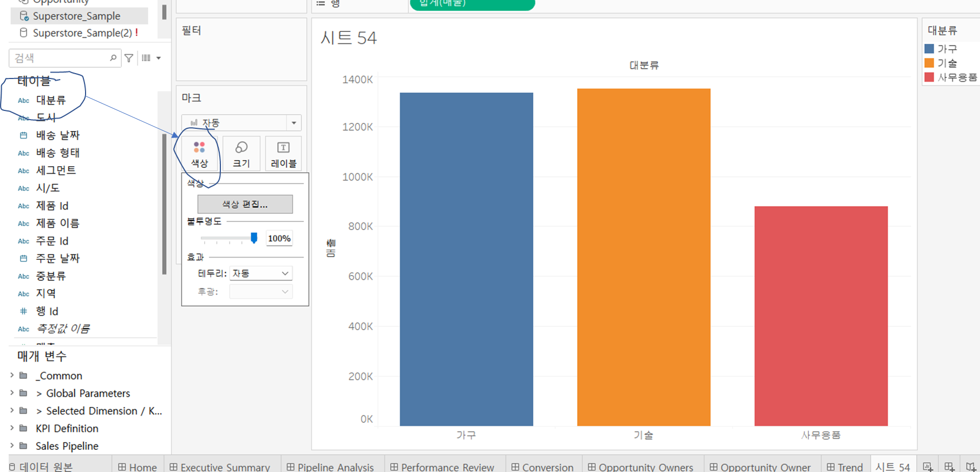980x472 pixels.
Task: Select the Superstore_Sample data source
Action: click(x=79, y=16)
